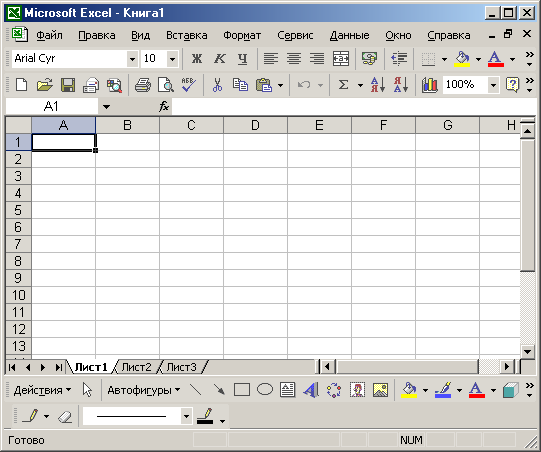The image size is (541, 452).
Task: Insert WordArt object
Action: [x=311, y=390]
